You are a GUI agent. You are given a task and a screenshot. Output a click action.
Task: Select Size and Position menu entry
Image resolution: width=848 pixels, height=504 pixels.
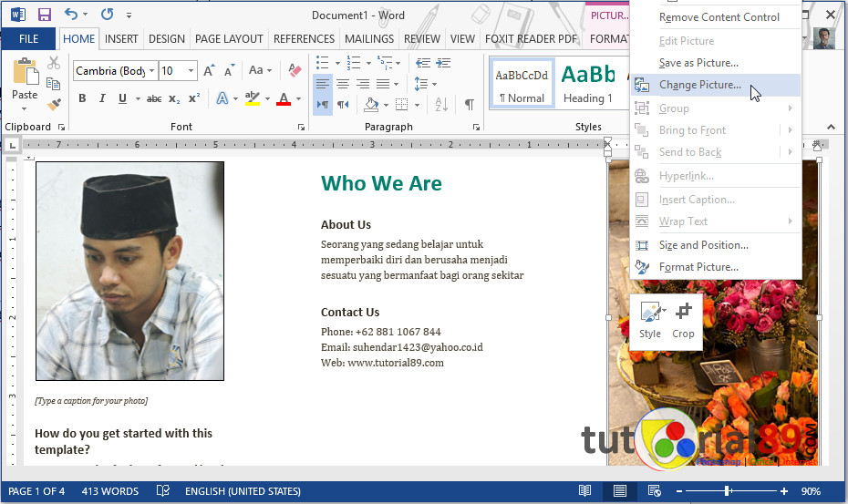pos(716,245)
